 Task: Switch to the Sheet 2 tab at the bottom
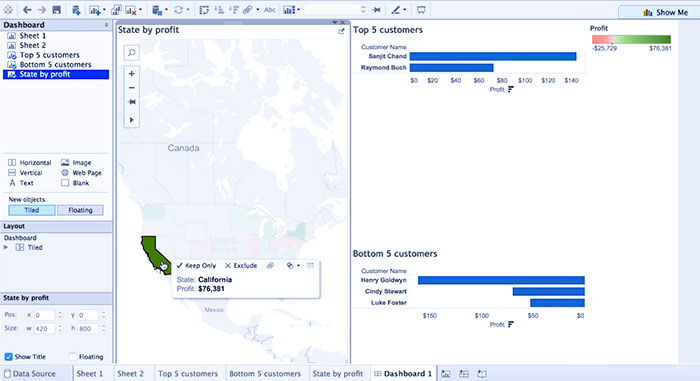click(x=130, y=374)
